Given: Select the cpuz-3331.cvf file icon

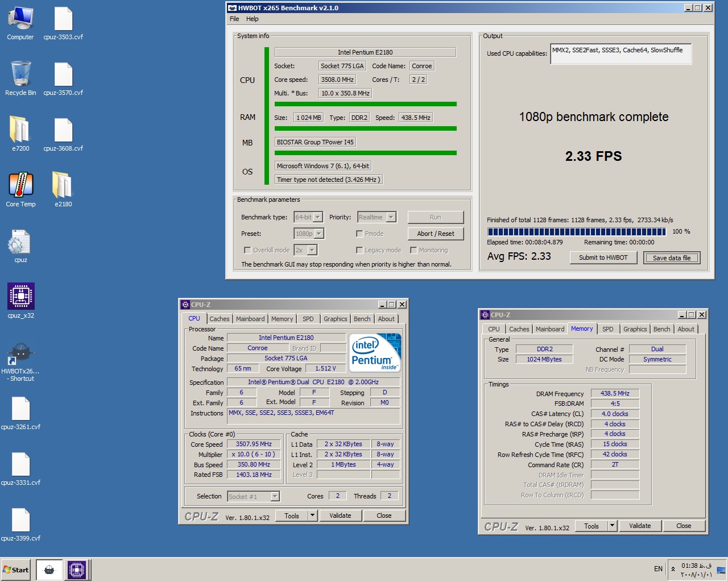Looking at the screenshot, I should pyautogui.click(x=20, y=469).
